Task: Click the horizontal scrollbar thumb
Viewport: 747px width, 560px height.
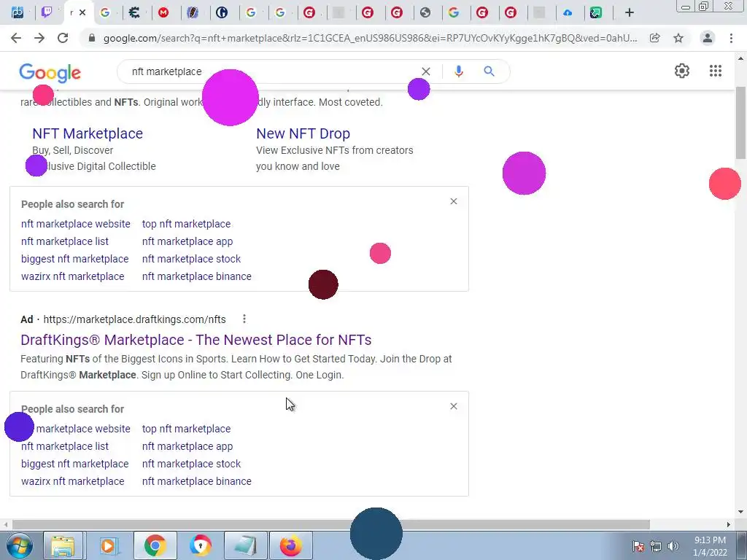Action: click(x=330, y=525)
